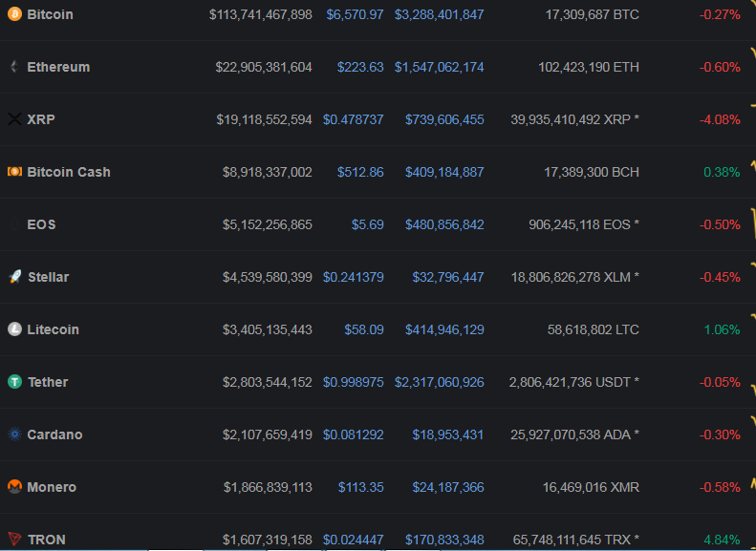Click Monero price $113.35
Viewport: 756px width, 551px height.
point(360,487)
